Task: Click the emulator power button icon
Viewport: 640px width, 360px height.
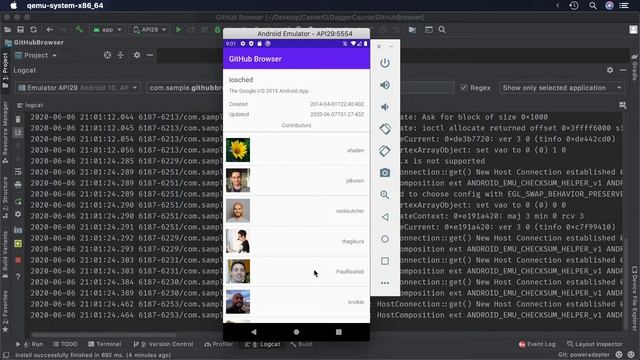Action: pos(384,63)
